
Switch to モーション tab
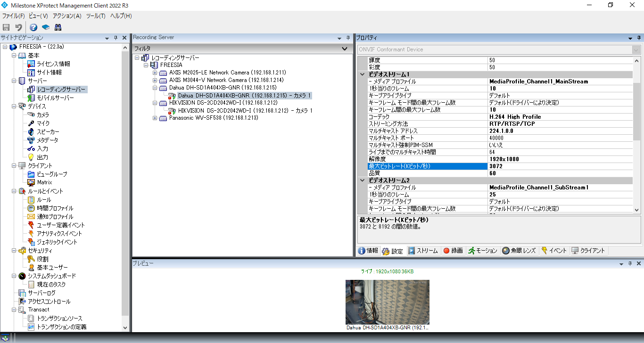click(483, 251)
